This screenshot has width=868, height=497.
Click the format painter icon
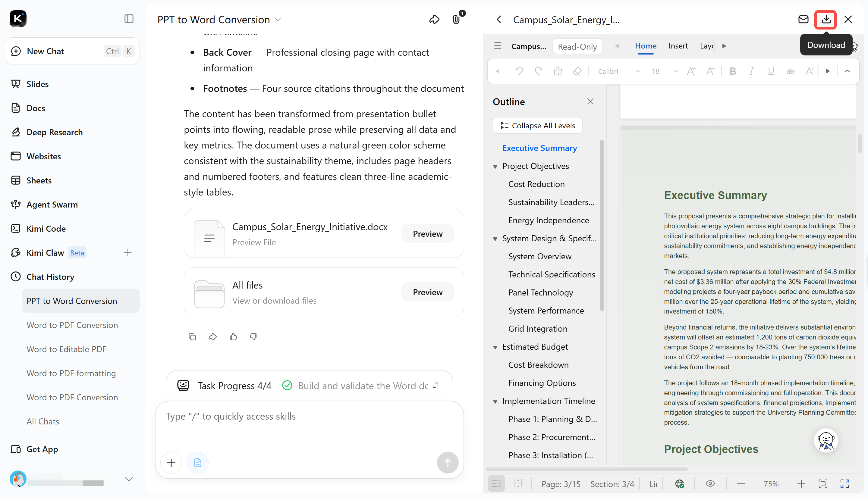[558, 71]
